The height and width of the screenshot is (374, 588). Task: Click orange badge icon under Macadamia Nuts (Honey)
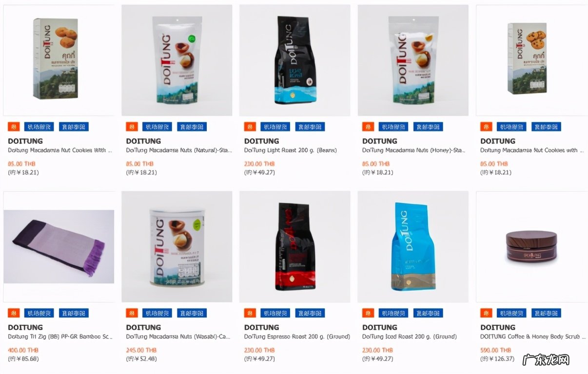click(368, 127)
